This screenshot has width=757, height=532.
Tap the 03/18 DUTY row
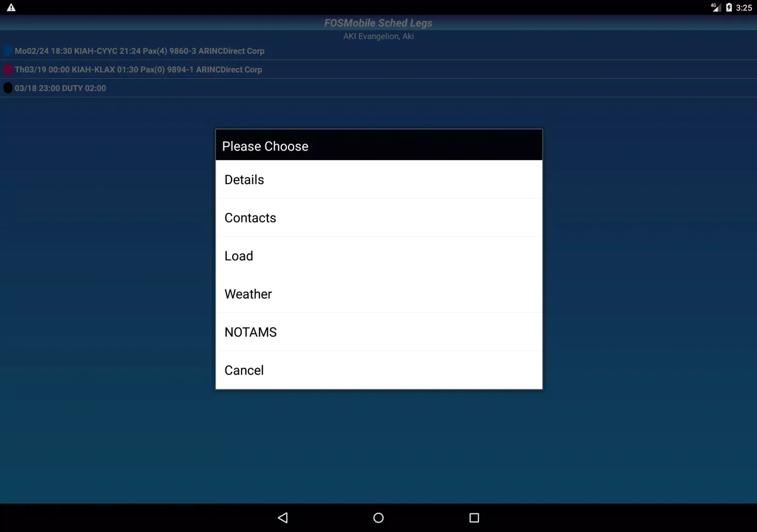click(60, 88)
